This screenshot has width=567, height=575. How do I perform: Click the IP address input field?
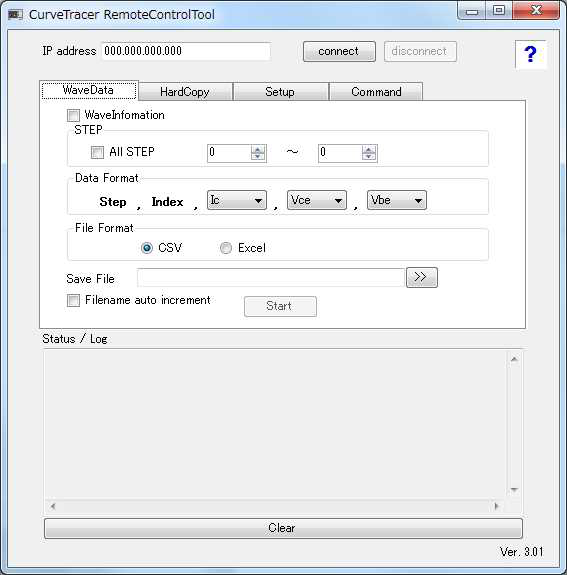[x=186, y=51]
